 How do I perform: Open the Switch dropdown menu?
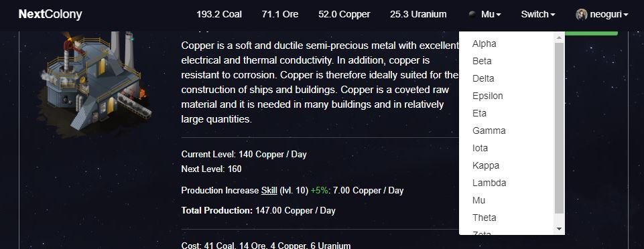coord(538,14)
